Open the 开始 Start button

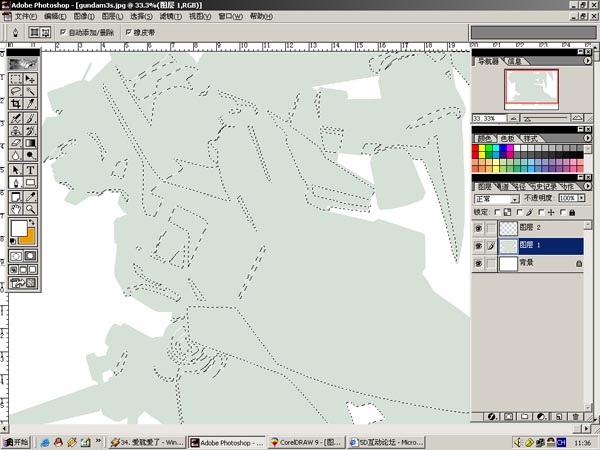point(16,442)
